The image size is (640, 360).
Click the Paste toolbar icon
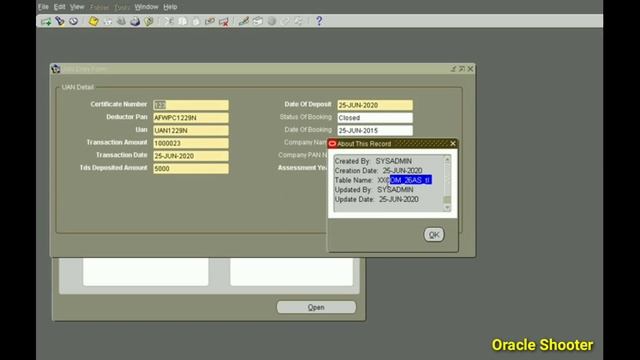pyautogui.click(x=196, y=21)
